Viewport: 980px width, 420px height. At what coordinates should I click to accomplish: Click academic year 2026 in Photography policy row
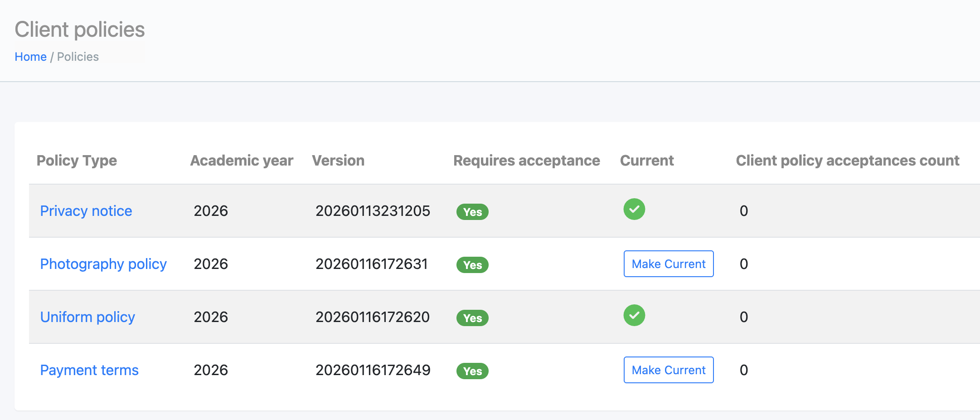[x=211, y=264]
